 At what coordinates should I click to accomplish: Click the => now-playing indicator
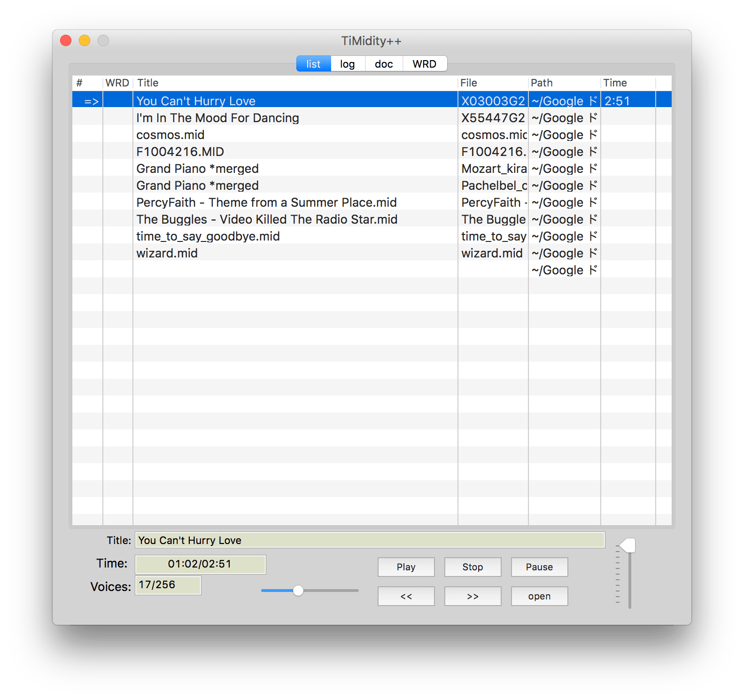pyautogui.click(x=91, y=101)
